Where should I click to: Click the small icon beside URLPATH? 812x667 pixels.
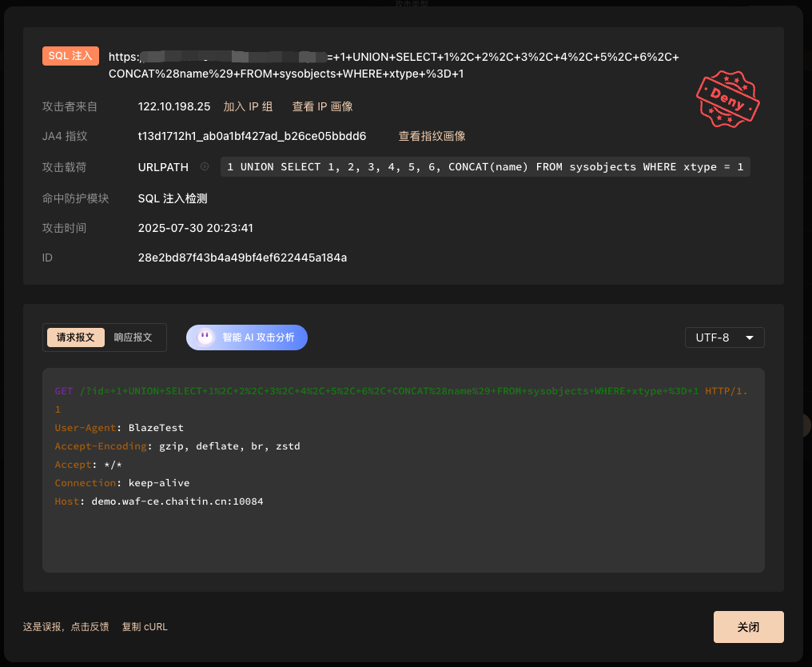205,166
